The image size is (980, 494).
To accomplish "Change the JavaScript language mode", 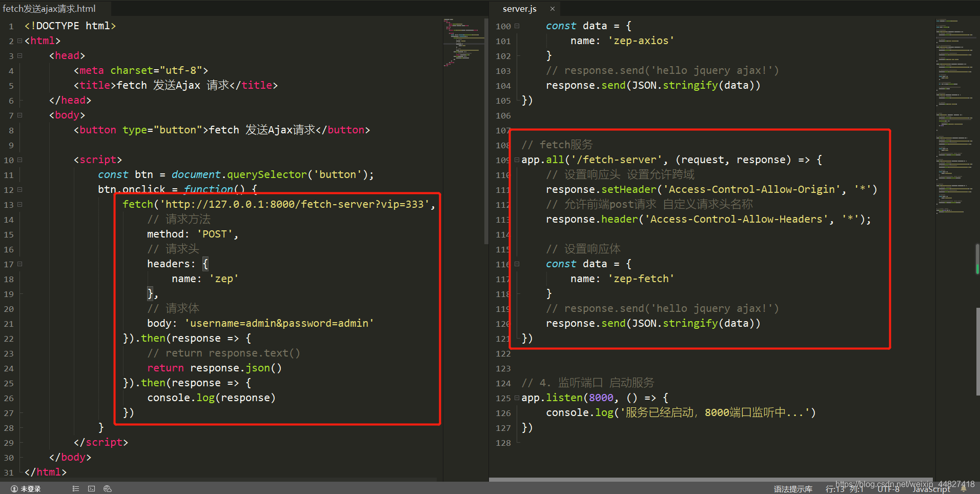I will [931, 489].
